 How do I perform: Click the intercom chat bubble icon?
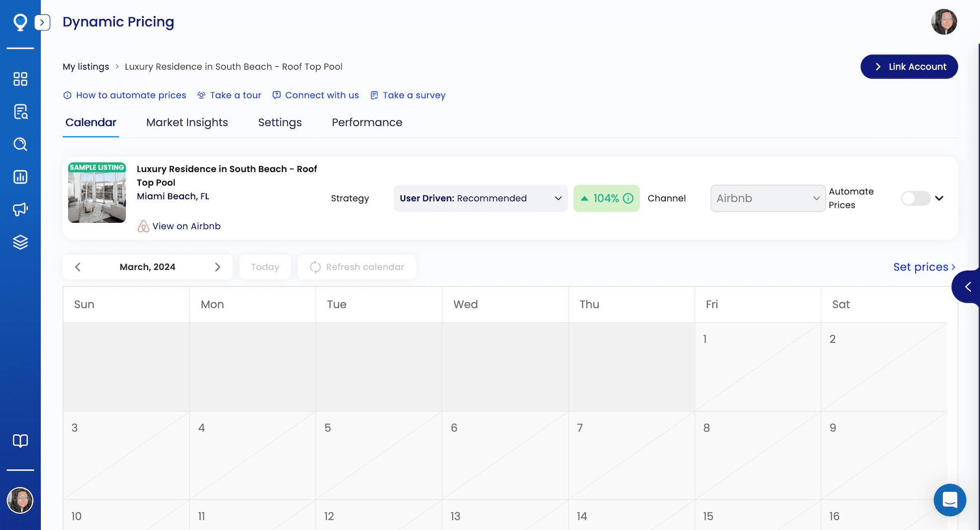point(950,500)
